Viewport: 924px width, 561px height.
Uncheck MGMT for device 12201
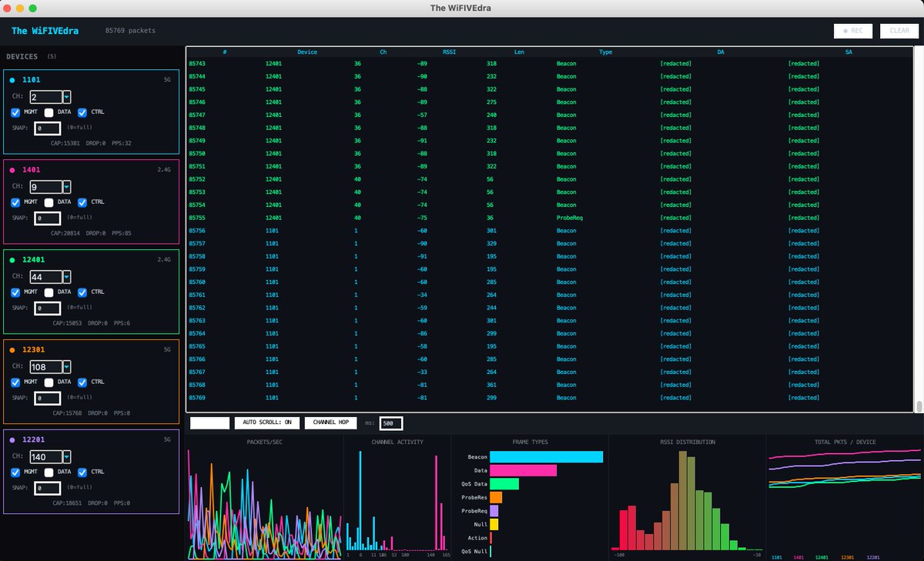click(16, 472)
